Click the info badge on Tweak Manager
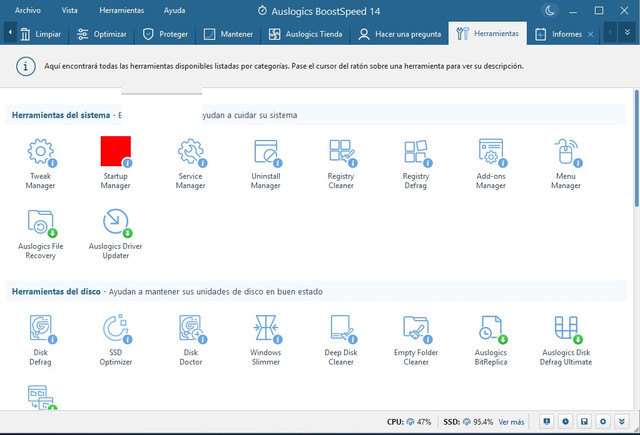This screenshot has width=640, height=435. pos(53,163)
